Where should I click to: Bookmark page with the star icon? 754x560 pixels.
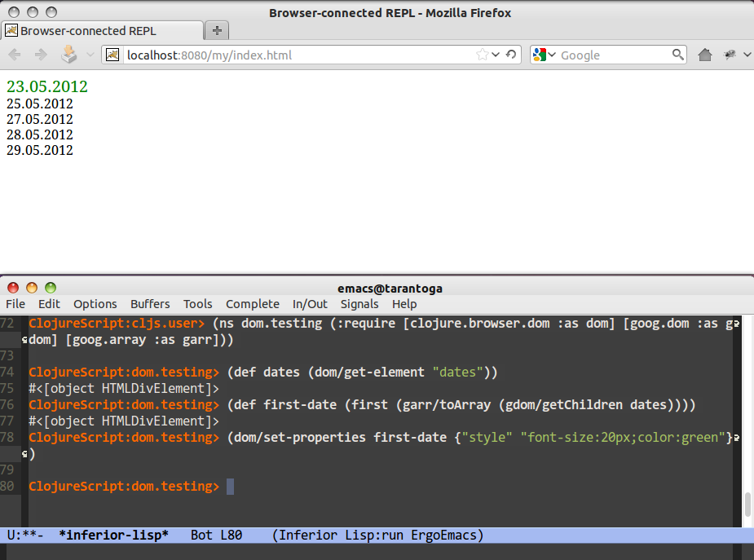click(x=482, y=55)
